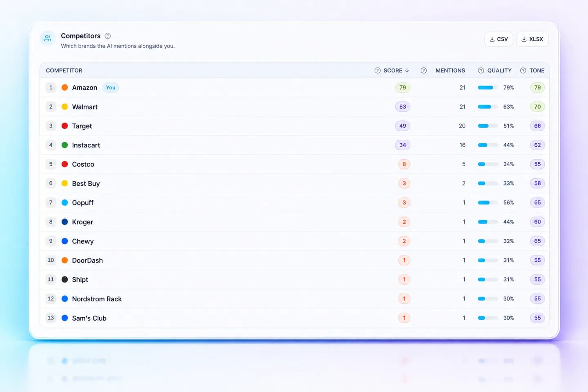Viewport: 588px width, 392px height.
Task: Click Target's quality bar at 51%
Action: point(488,126)
